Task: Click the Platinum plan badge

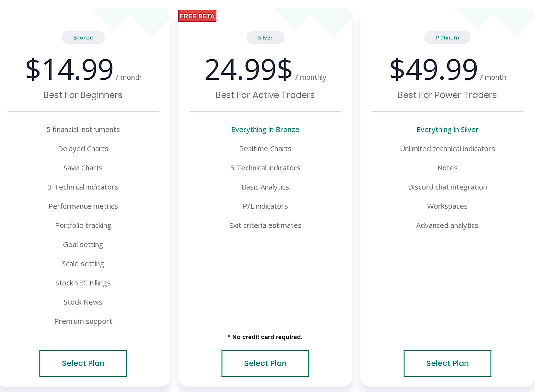Action: coord(447,37)
